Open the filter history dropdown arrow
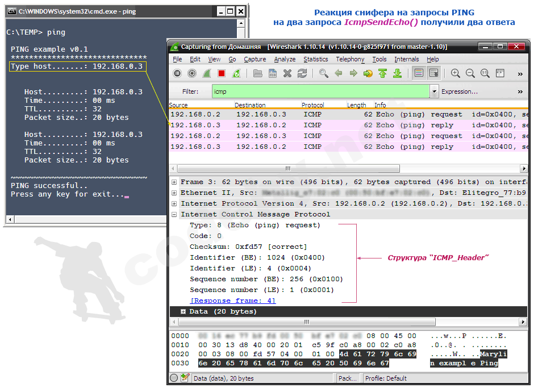Image resolution: width=538 pixels, height=392 pixels. pyautogui.click(x=435, y=91)
